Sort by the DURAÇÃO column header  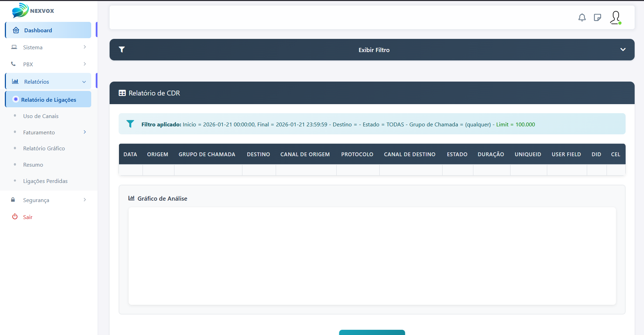pos(491,154)
